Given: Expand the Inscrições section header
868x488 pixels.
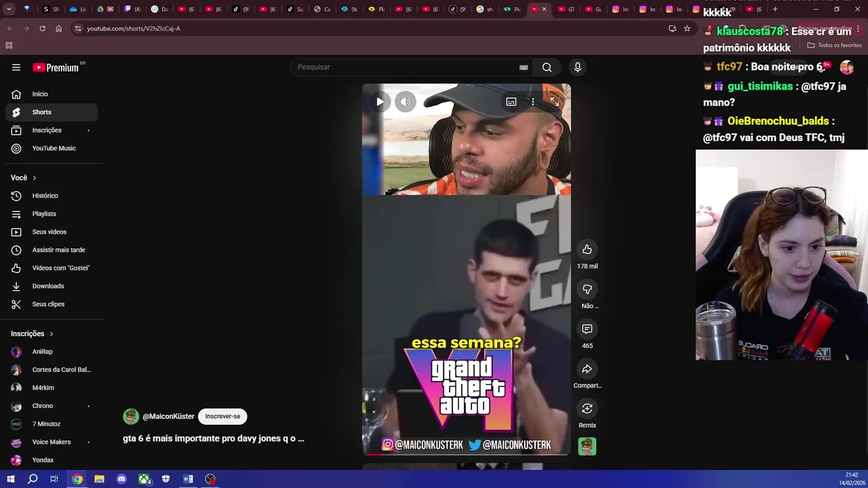Looking at the screenshot, I should [x=32, y=333].
